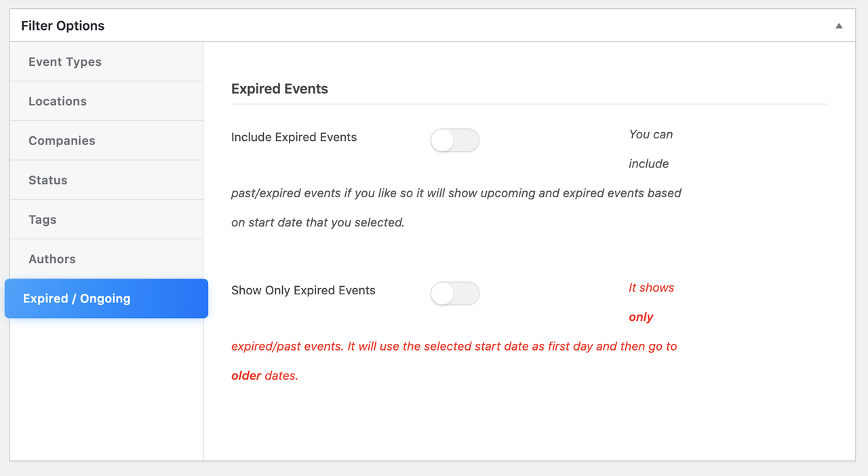This screenshot has width=868, height=476.
Task: Enable the Include Expired Events switch
Action: click(455, 140)
